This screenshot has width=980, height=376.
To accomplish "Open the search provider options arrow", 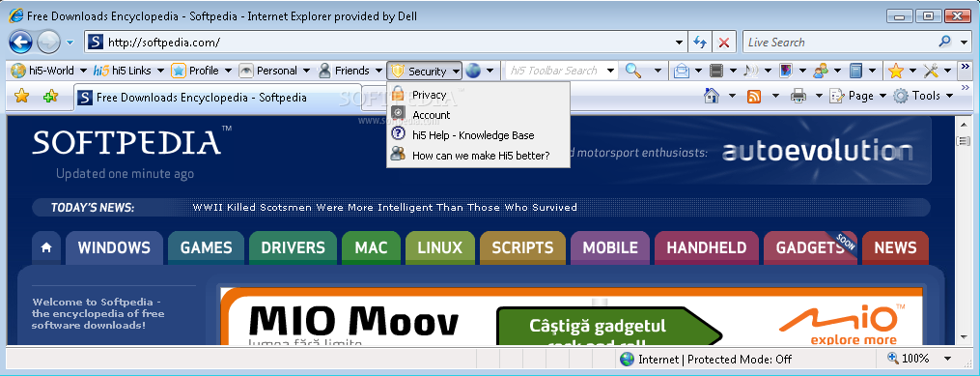I will (x=964, y=43).
